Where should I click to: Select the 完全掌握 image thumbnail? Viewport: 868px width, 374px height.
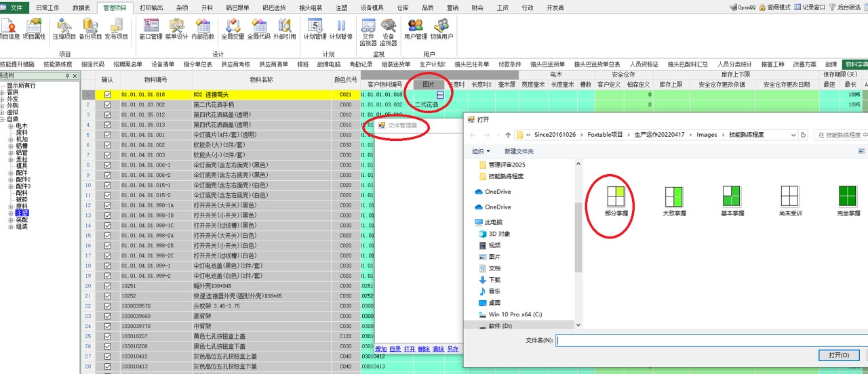(x=848, y=201)
